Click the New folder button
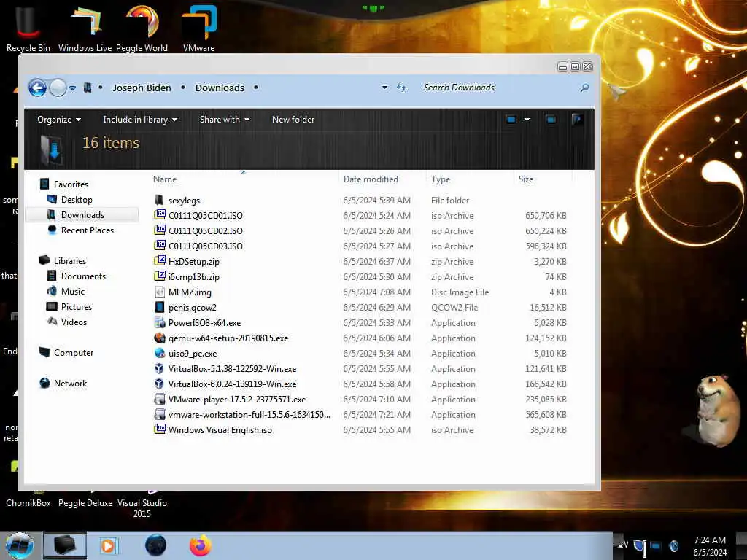The width and height of the screenshot is (747, 560). [x=293, y=120]
